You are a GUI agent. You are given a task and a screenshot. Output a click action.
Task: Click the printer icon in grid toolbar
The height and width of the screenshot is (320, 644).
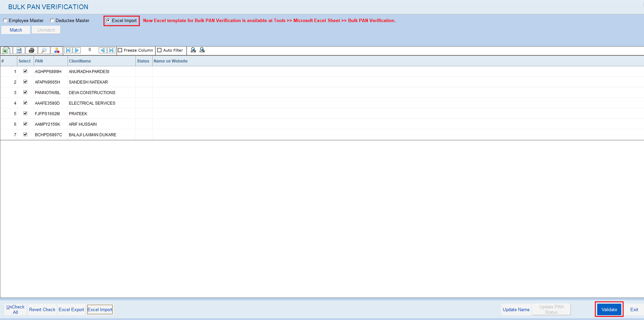(32, 51)
